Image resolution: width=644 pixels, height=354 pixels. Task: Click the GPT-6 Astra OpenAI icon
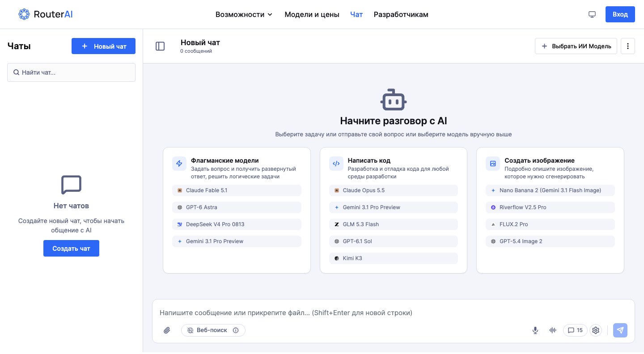[180, 207]
